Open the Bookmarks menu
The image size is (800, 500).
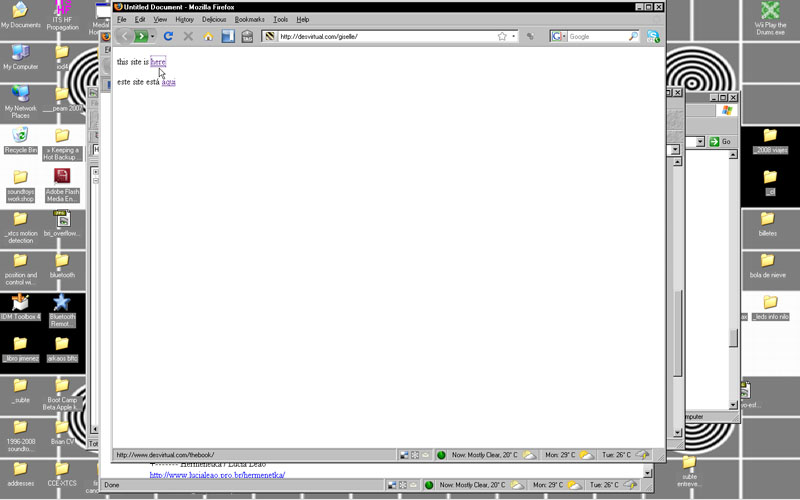click(250, 19)
